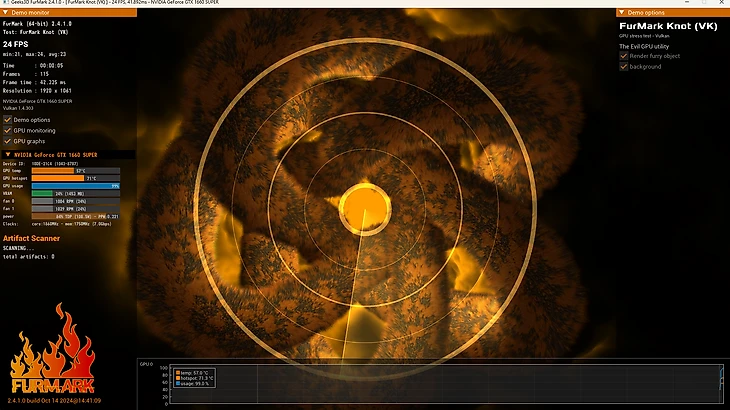Click the Frames 115 counter line
The width and height of the screenshot is (730, 410).
26,74
